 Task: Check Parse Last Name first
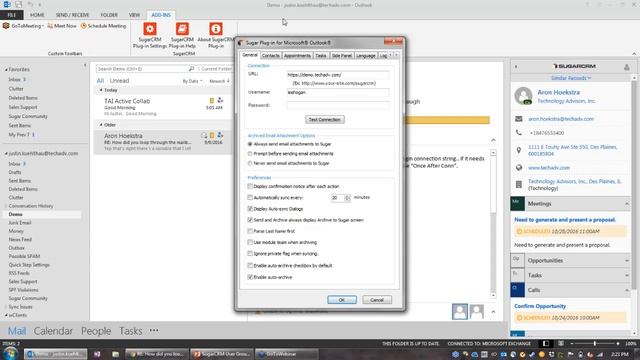tap(250, 231)
